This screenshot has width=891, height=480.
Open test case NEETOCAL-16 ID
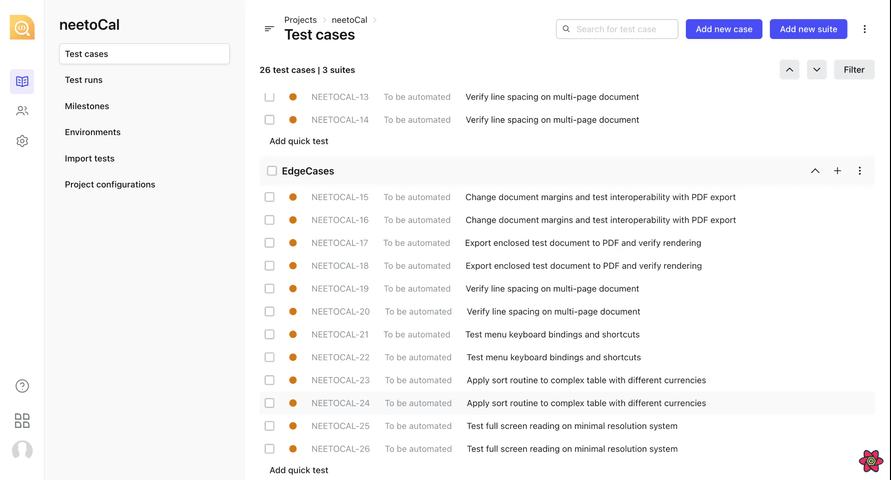(x=340, y=220)
